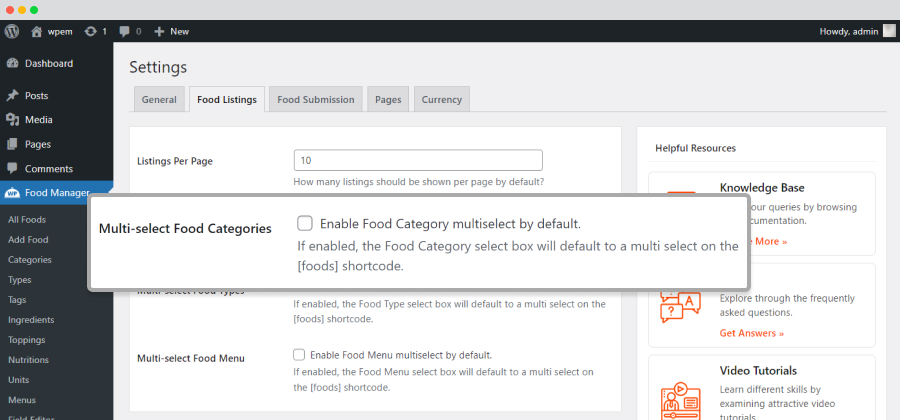Click the Media library icon

(13, 120)
